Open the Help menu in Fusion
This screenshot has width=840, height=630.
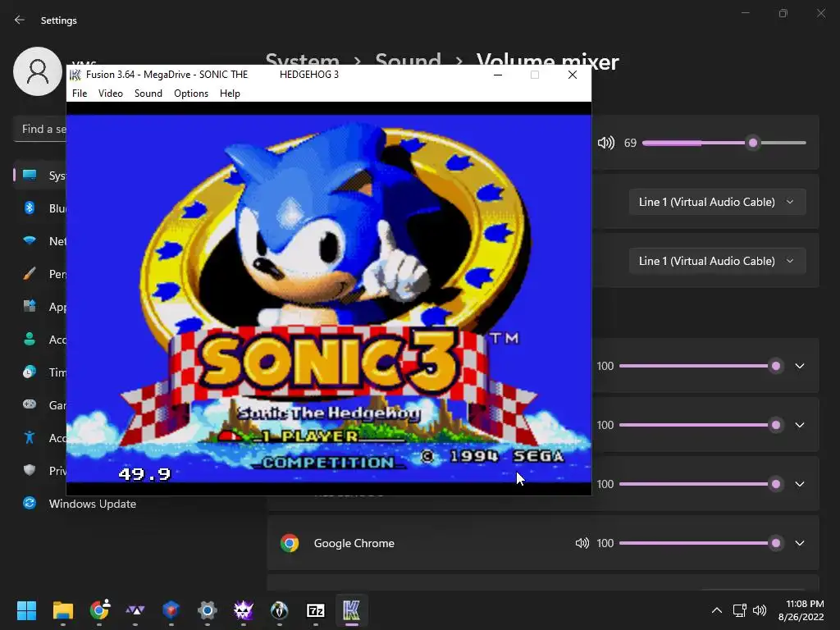230,94
